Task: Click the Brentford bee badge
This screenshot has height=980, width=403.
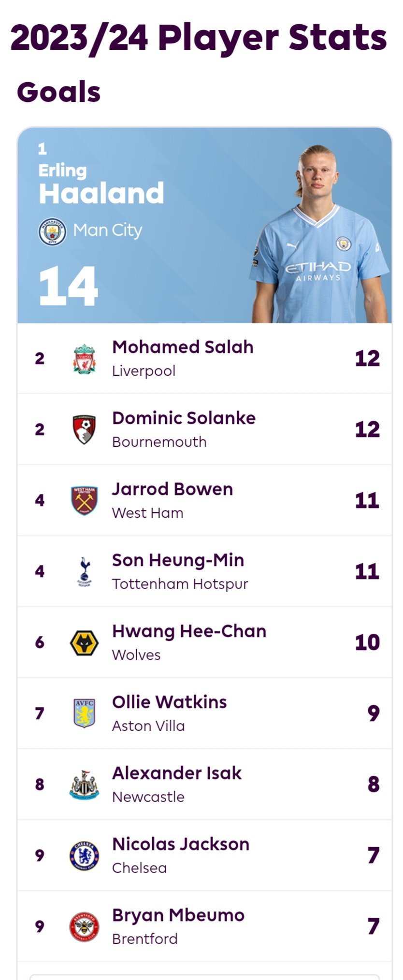Action: click(x=84, y=926)
